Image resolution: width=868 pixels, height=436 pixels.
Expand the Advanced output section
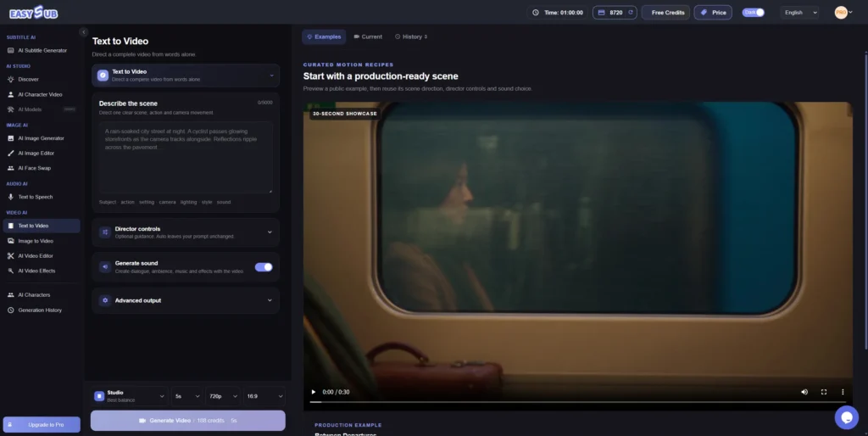pyautogui.click(x=186, y=300)
